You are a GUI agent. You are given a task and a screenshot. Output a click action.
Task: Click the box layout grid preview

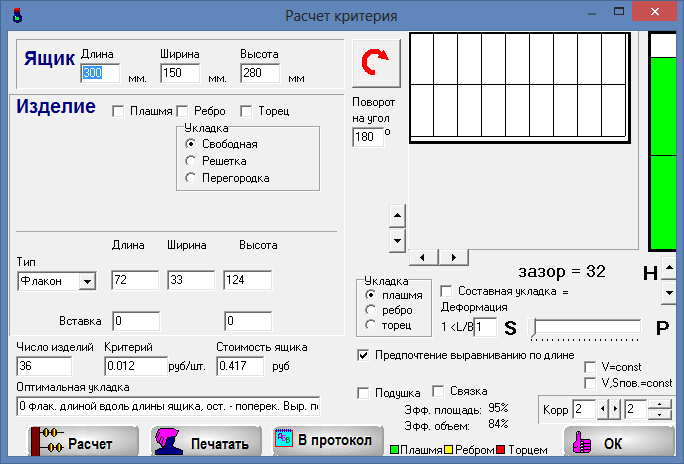tap(520, 87)
